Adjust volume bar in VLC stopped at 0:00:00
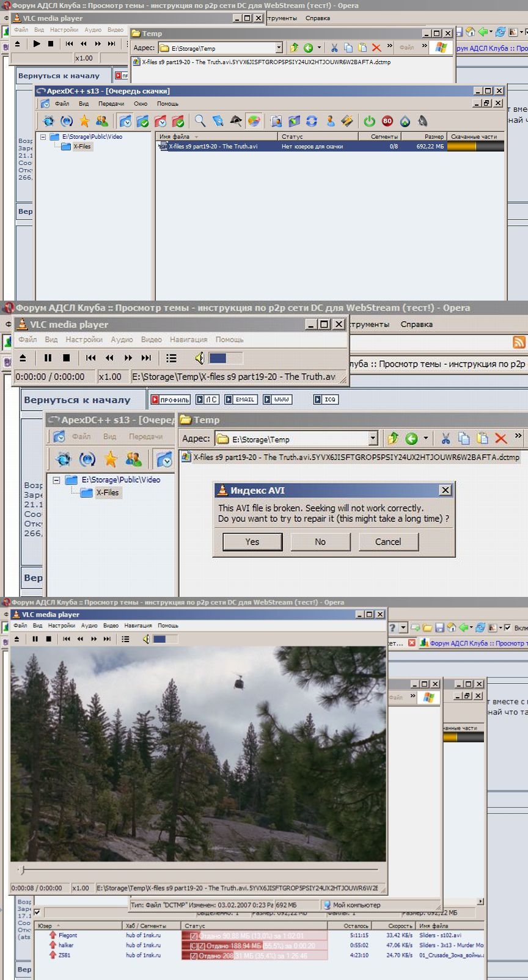Screen dimensions: 528x980 click(226, 358)
